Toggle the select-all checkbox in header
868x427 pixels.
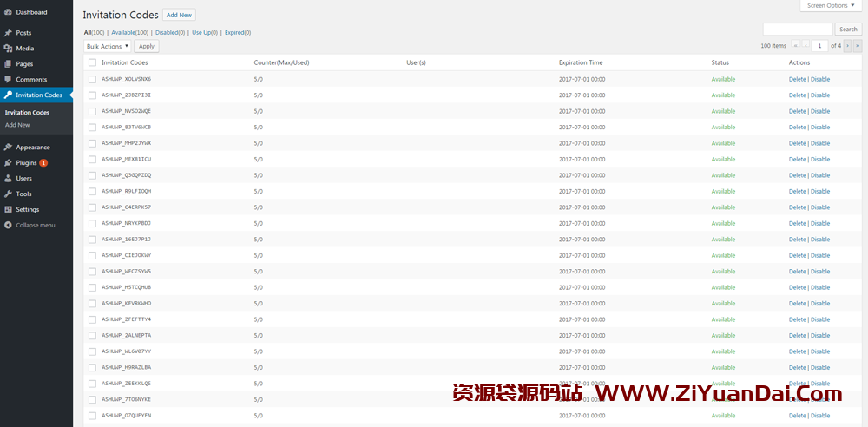pyautogui.click(x=93, y=62)
